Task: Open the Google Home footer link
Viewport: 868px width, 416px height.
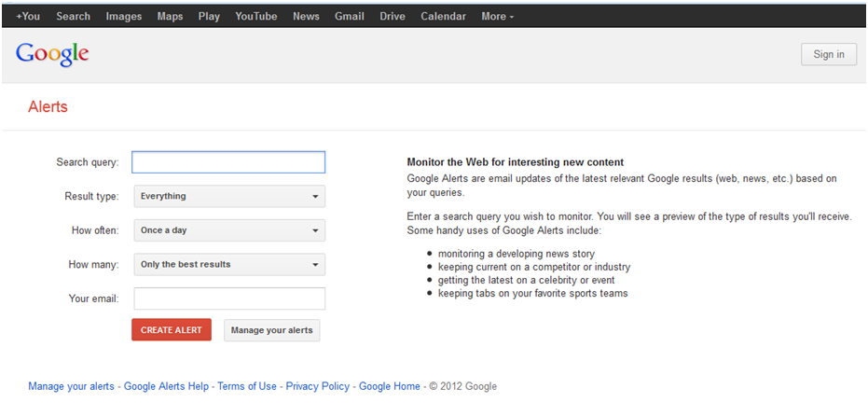Action: pyautogui.click(x=390, y=387)
